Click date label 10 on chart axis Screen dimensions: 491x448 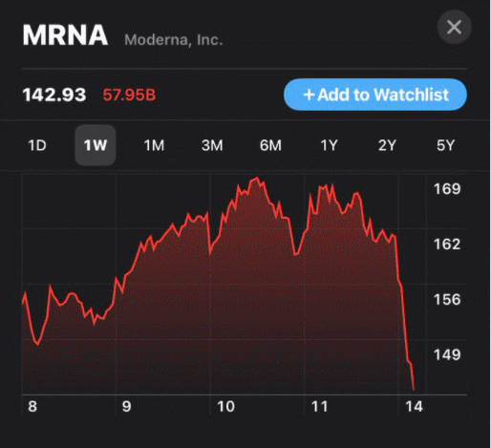[x=225, y=407]
